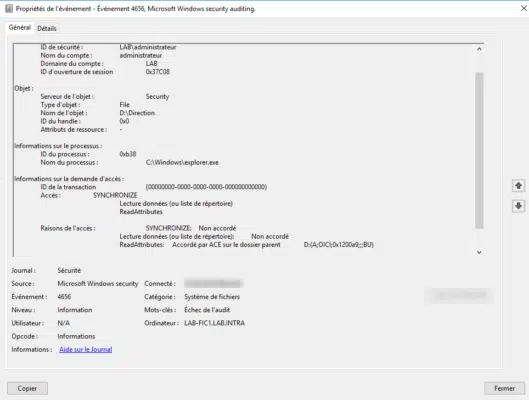Image resolution: width=529 pixels, height=400 pixels.
Task: Click the object name D:\Direction
Action: click(x=137, y=113)
